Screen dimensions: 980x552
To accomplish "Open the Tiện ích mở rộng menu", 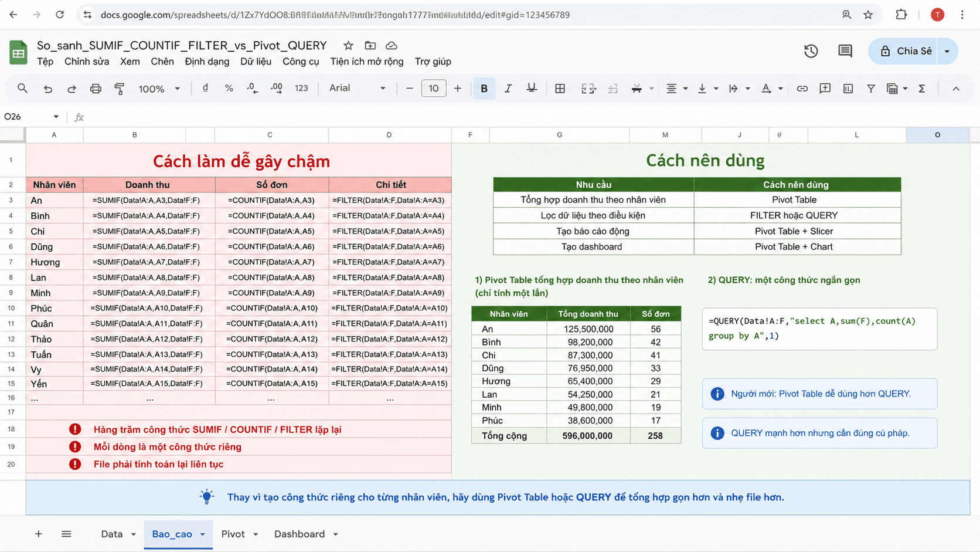I will coord(366,62).
